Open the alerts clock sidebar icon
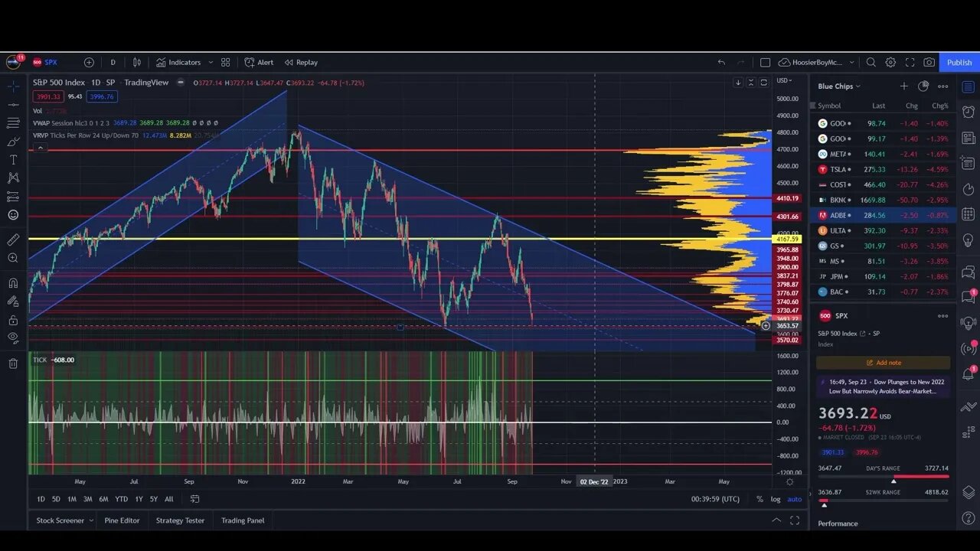The width and height of the screenshot is (980, 551). coord(969,112)
